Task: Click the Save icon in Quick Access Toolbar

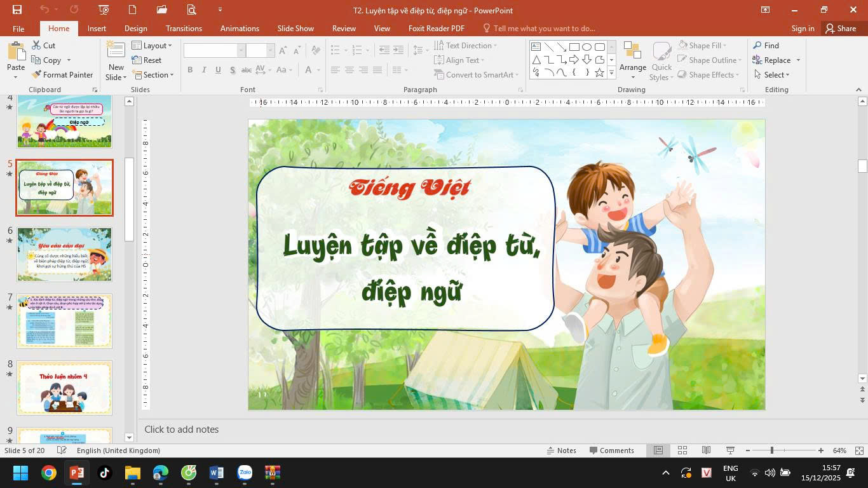Action: pyautogui.click(x=17, y=10)
